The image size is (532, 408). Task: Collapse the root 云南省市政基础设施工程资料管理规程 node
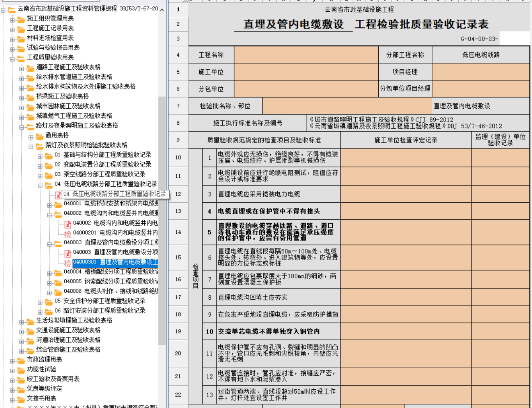pos(3,10)
